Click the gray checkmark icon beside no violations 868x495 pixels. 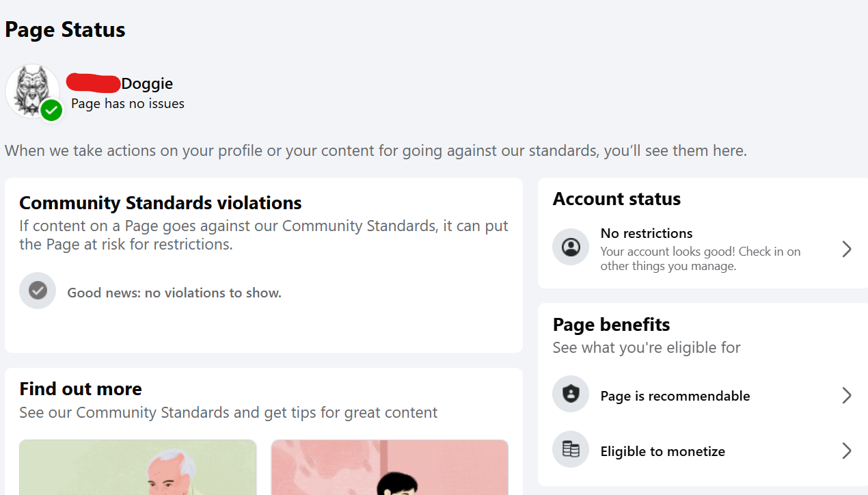point(38,291)
